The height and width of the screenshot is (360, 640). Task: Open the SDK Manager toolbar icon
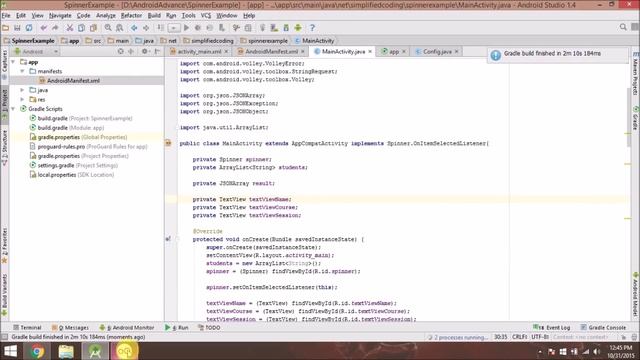[x=286, y=28]
